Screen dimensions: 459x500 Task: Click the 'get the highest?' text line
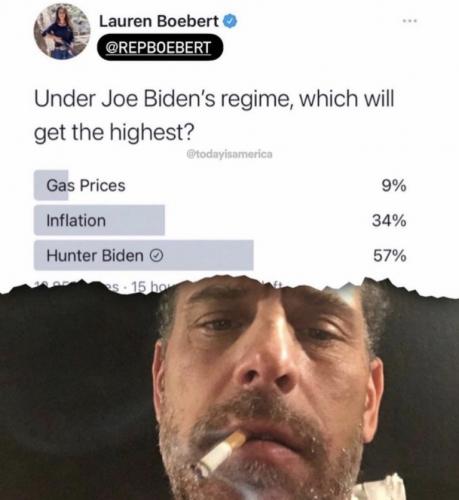pyautogui.click(x=114, y=133)
